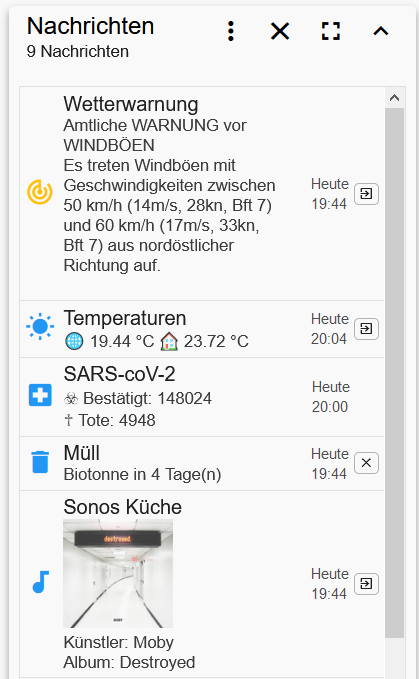This screenshot has height=679, width=419.
Task: Collapse the Nachrichten panel with chevron
Action: 381,31
